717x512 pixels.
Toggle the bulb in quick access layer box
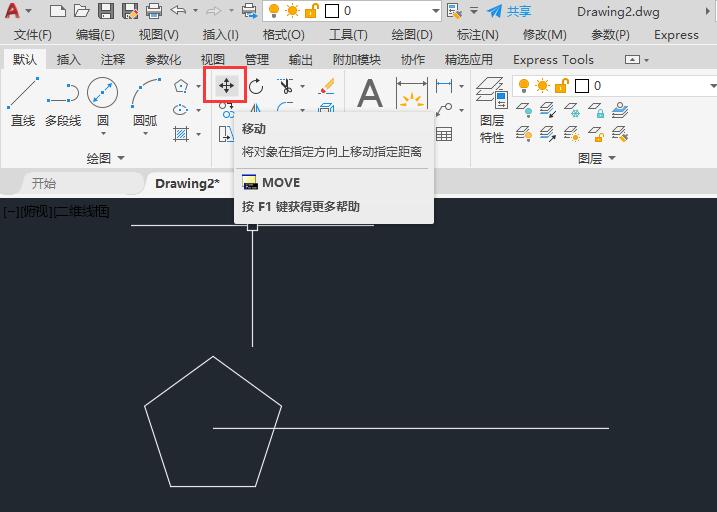(x=274, y=11)
